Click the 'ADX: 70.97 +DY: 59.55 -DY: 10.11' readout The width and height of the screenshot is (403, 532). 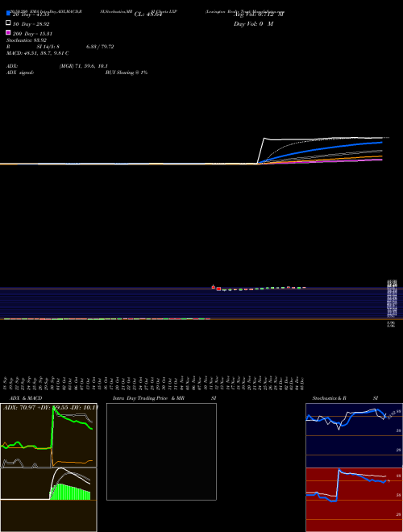coord(51,407)
